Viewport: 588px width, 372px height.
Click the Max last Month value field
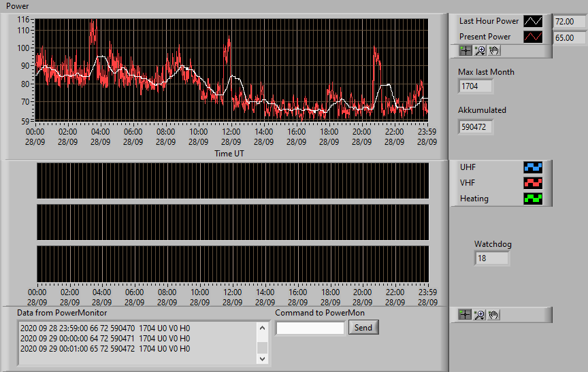pos(475,86)
